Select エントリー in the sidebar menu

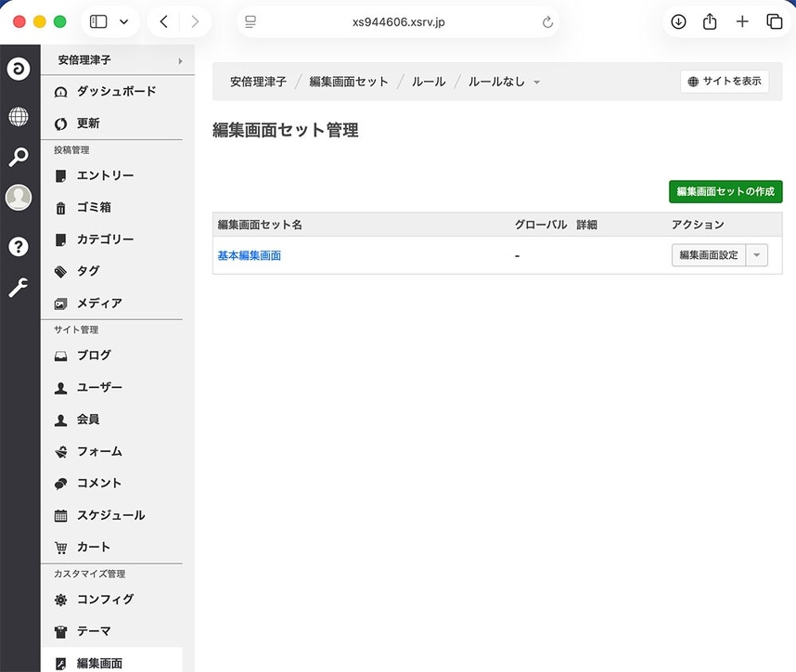click(x=102, y=175)
